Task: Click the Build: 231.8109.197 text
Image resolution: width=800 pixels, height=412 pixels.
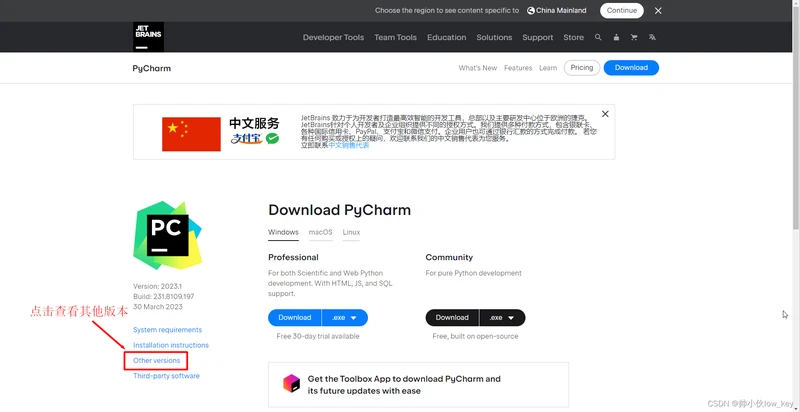Action: [164, 296]
